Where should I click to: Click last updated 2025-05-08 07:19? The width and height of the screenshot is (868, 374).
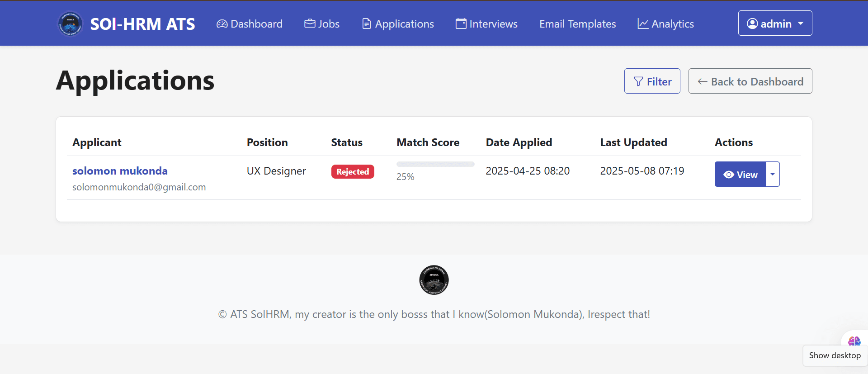point(642,171)
